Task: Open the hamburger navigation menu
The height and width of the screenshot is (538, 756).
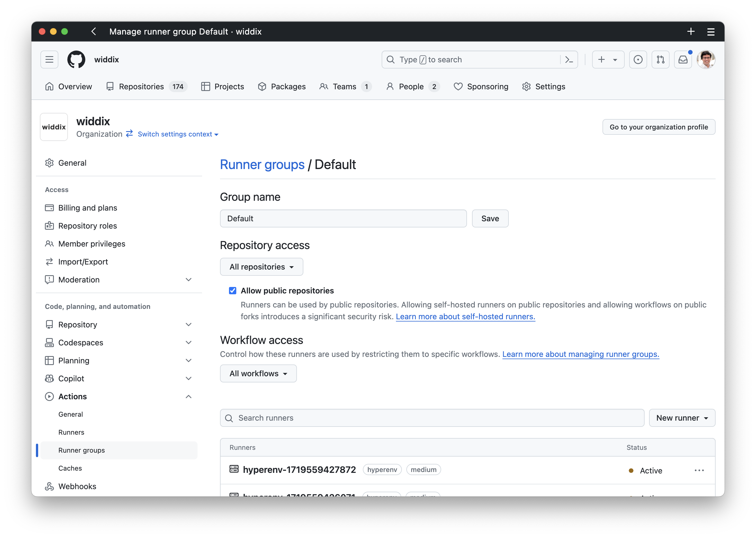Action: tap(49, 60)
